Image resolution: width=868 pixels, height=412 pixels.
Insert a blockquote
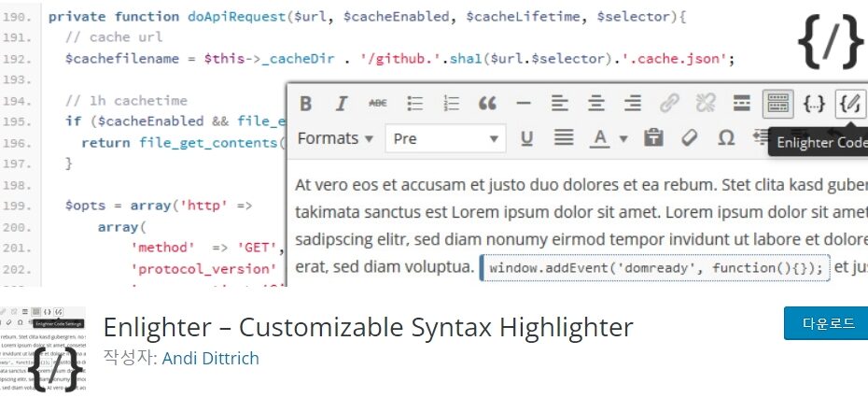(487, 104)
